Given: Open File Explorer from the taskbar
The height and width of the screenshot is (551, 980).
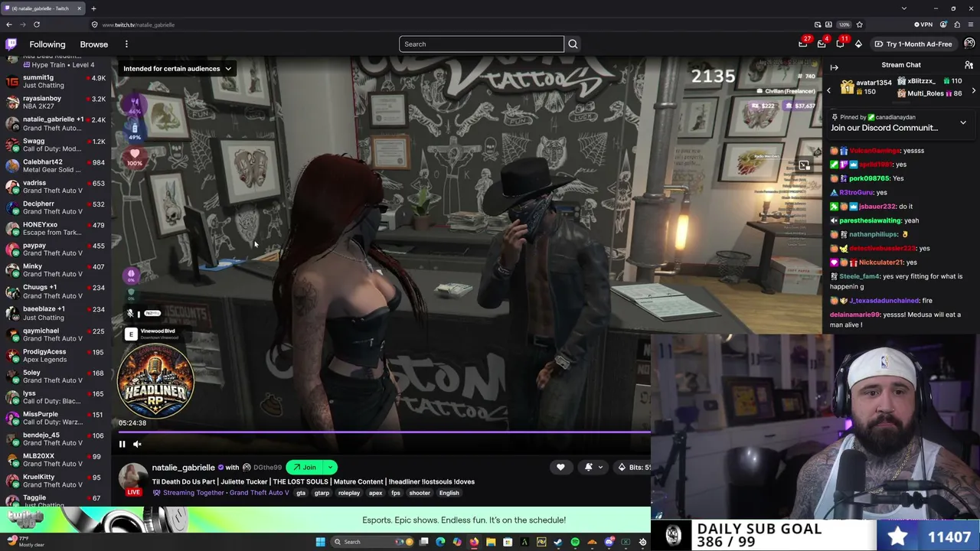Looking at the screenshot, I should tap(491, 542).
